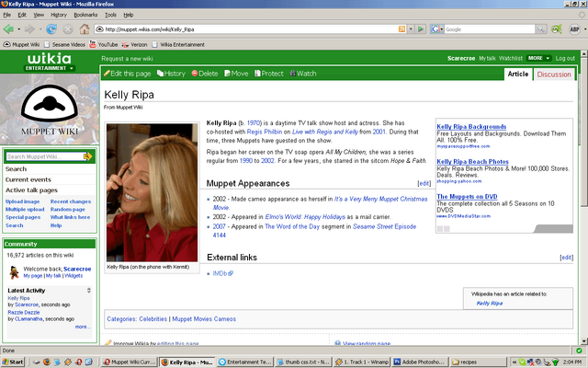
Task: Open the Bookmarks menu
Action: click(x=85, y=15)
